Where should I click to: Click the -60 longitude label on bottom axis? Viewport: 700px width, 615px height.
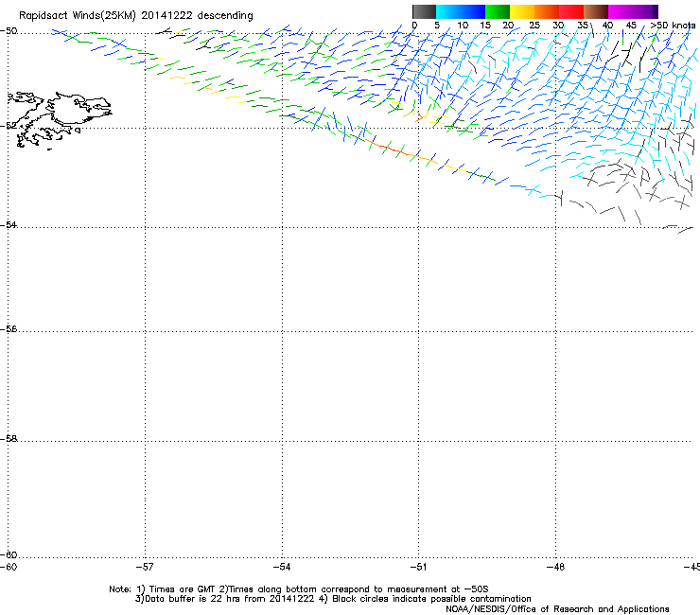pos(9,567)
